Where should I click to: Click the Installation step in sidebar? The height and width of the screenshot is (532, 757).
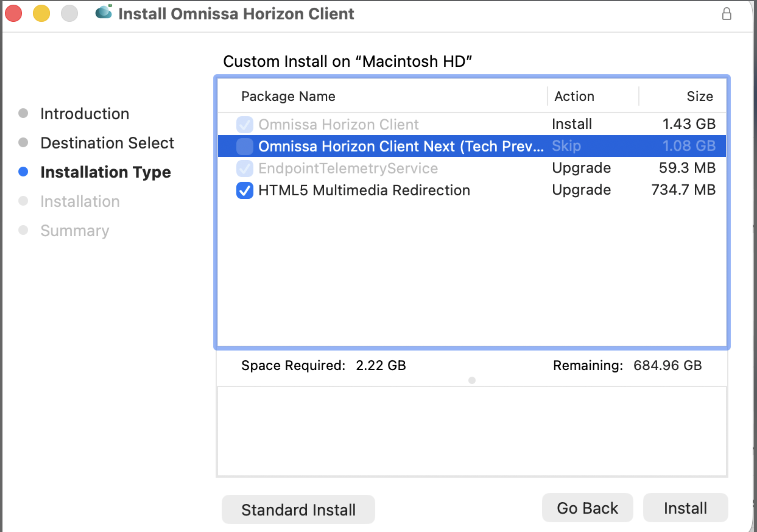[x=80, y=201]
